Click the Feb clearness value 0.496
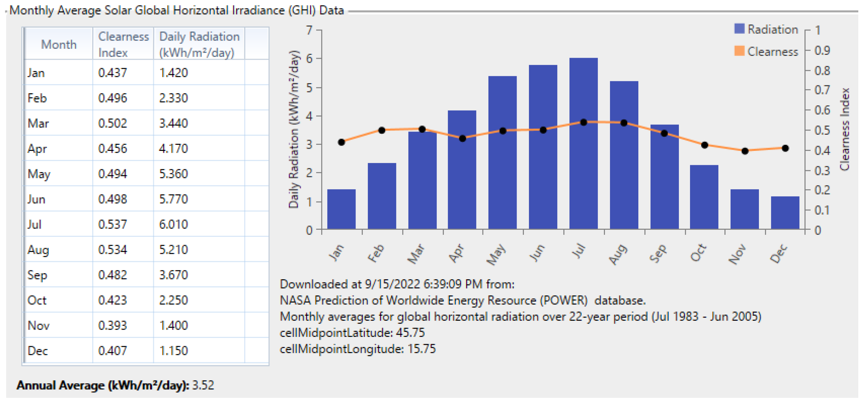868x405 pixels. (x=113, y=98)
